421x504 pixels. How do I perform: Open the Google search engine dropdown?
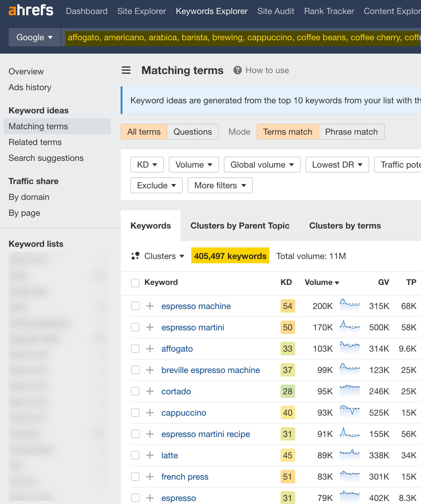(x=34, y=37)
